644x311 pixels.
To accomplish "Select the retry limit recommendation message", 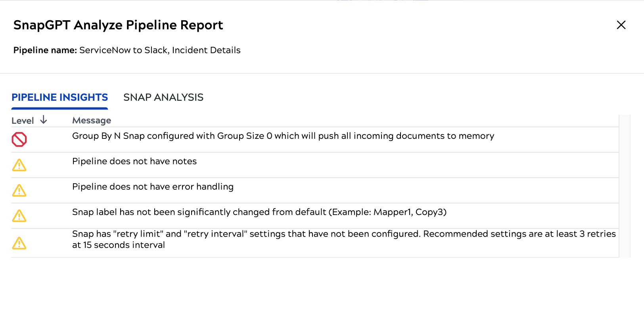I will coord(344,239).
